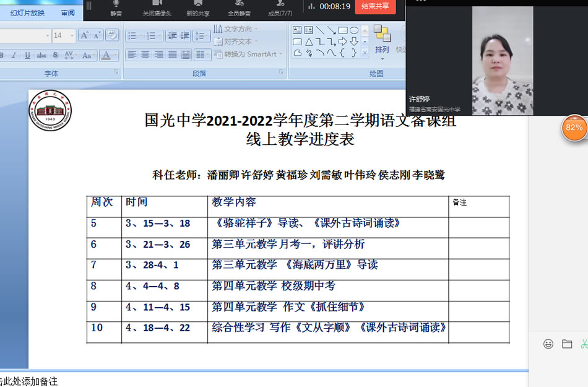Switch to the 审阅 ribbon tab
The height and width of the screenshot is (387, 588).
point(68,13)
